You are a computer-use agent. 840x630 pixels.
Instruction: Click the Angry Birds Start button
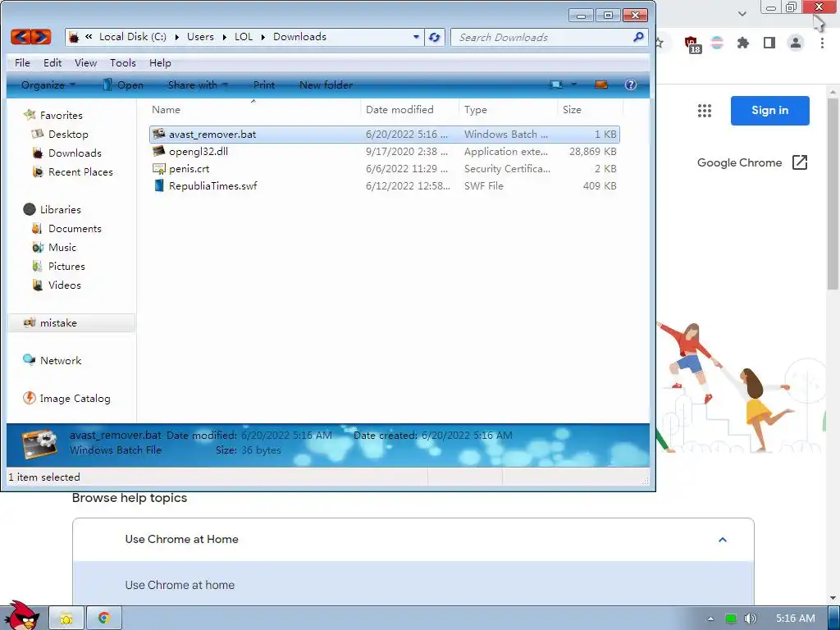click(x=21, y=615)
